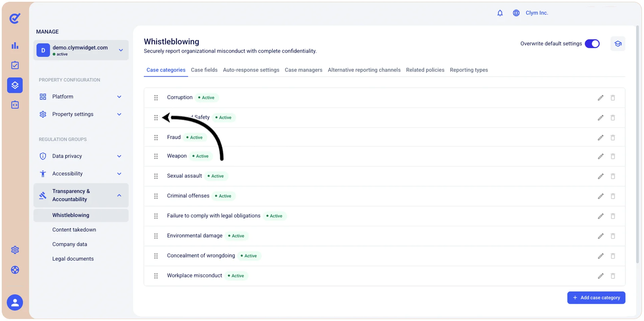Open the settings gear in left sidebar
644x321 pixels.
coord(15,250)
